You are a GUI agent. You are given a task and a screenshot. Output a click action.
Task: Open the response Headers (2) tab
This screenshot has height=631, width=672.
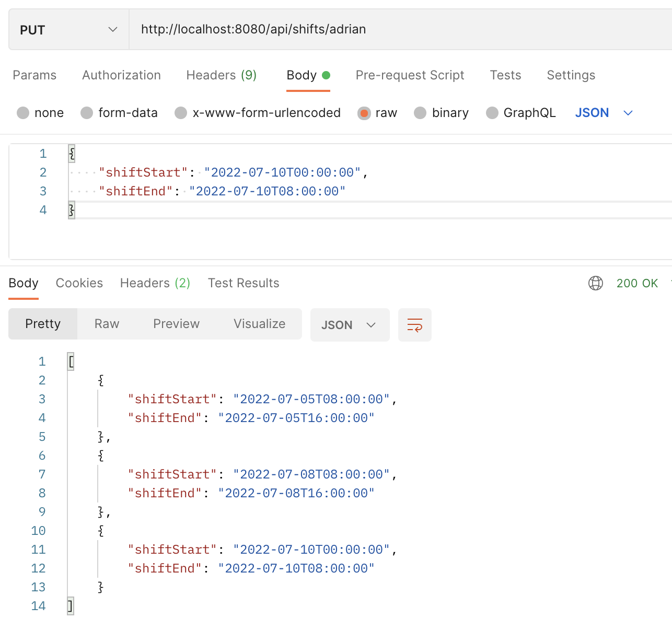tap(155, 283)
